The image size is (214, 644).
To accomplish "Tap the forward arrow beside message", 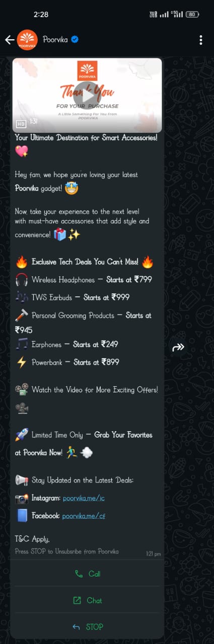I will pyautogui.click(x=178, y=347).
